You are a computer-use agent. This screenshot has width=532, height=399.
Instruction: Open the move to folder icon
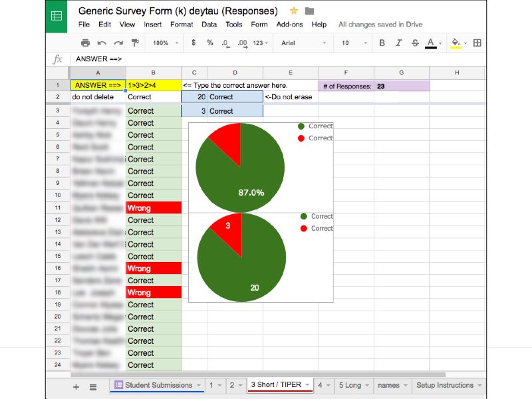(309, 11)
